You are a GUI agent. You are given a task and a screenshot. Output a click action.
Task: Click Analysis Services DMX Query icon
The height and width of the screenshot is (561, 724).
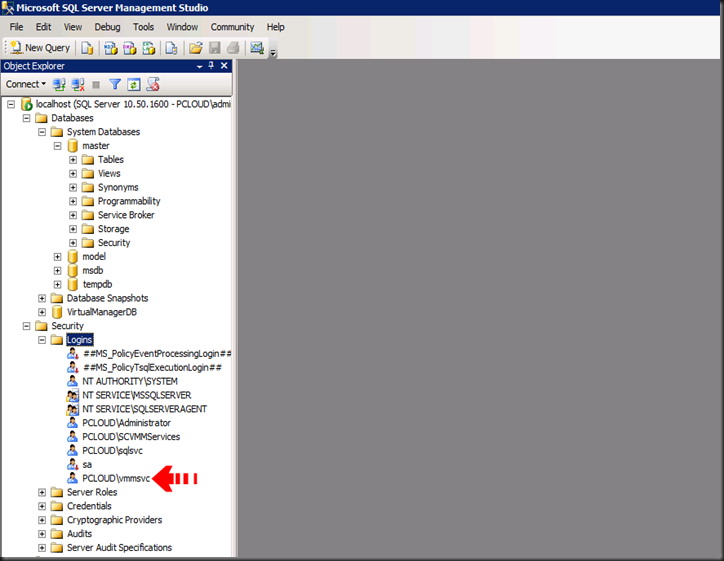tap(130, 48)
